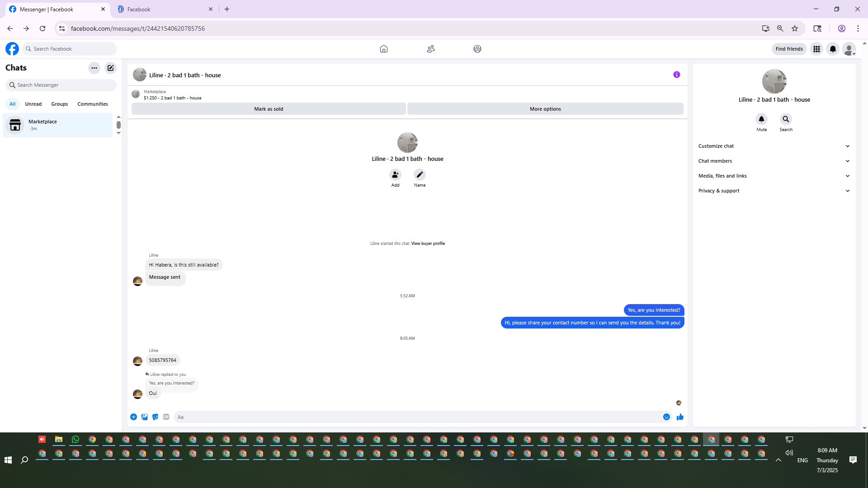Select the Communities filter tab
The image size is (868, 488).
(92, 104)
